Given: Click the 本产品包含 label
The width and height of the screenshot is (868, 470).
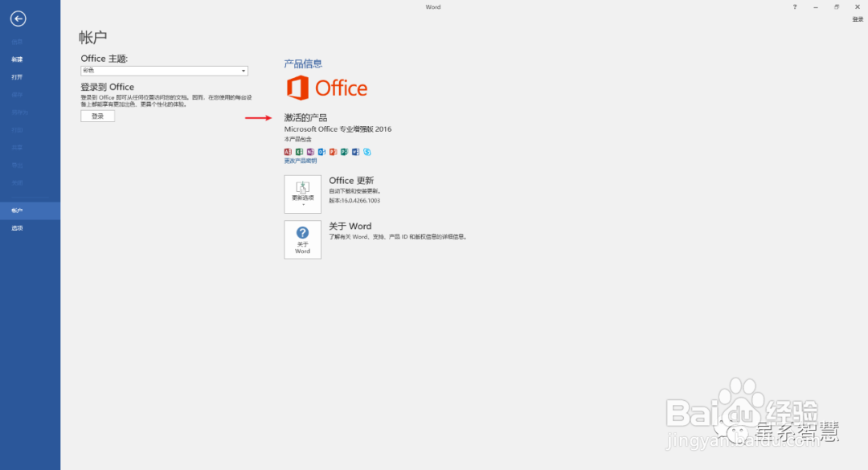Looking at the screenshot, I should [298, 140].
